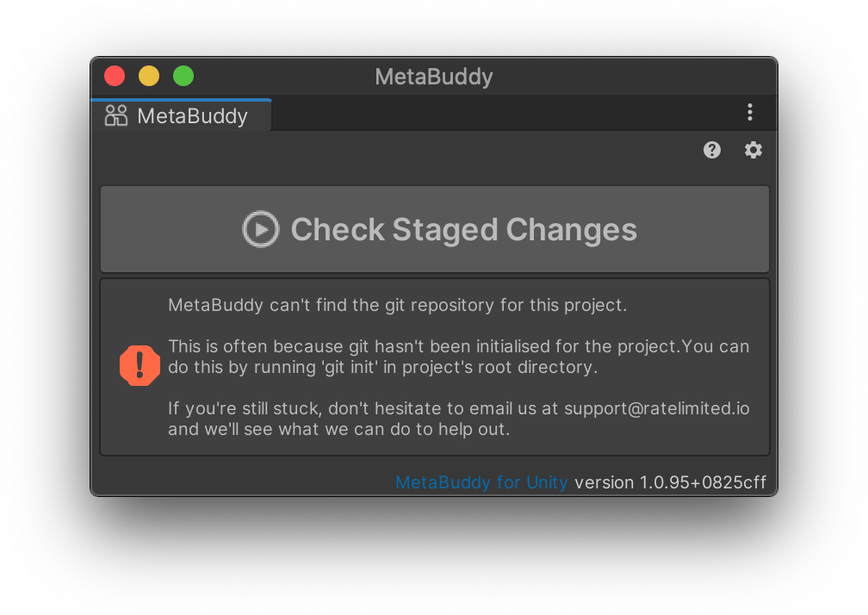The image size is (868, 615).
Task: Click the version 1.0.95+0825cff text
Action: click(670, 482)
